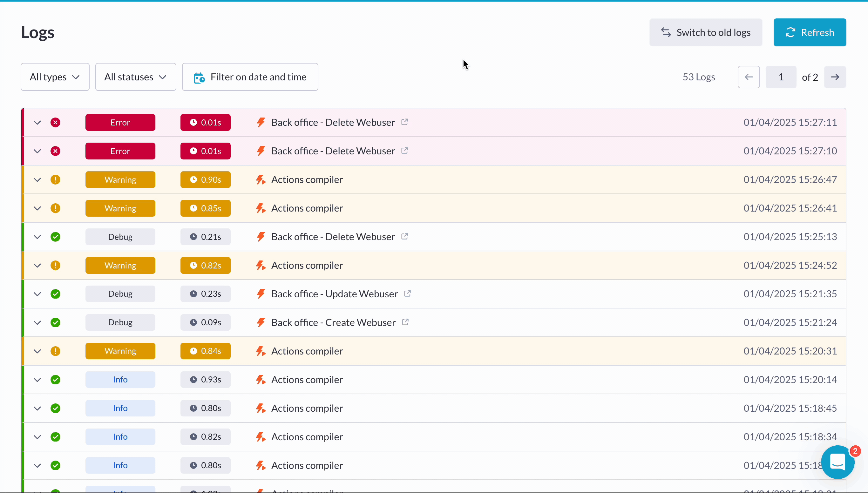Open external link for Create Webuser
Viewport: 868px width, 493px height.
click(x=405, y=322)
